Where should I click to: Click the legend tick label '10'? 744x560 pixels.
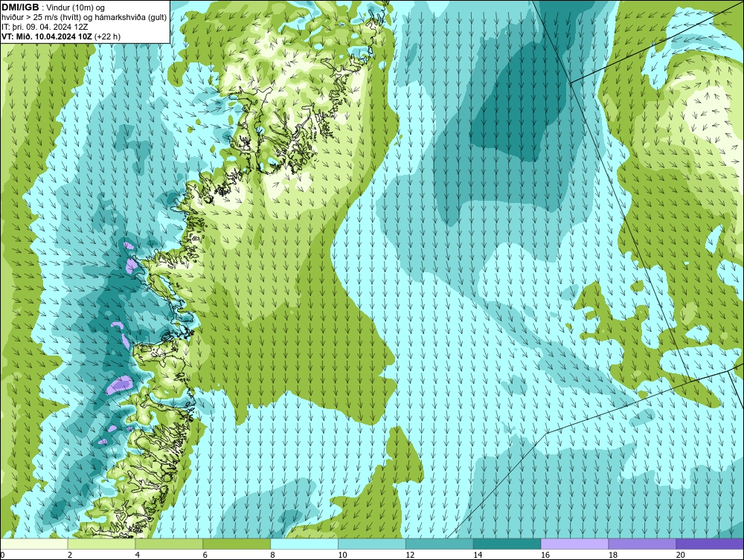[342, 555]
